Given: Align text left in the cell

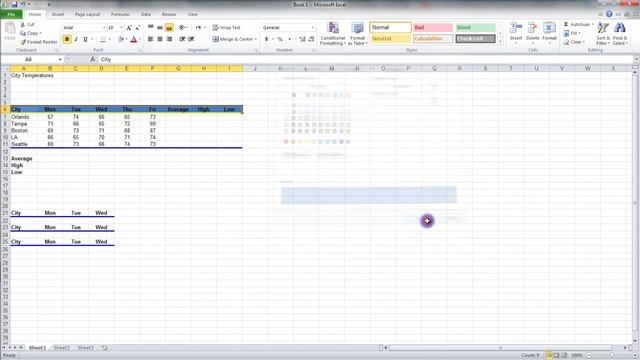Looking at the screenshot, I should 151,39.
